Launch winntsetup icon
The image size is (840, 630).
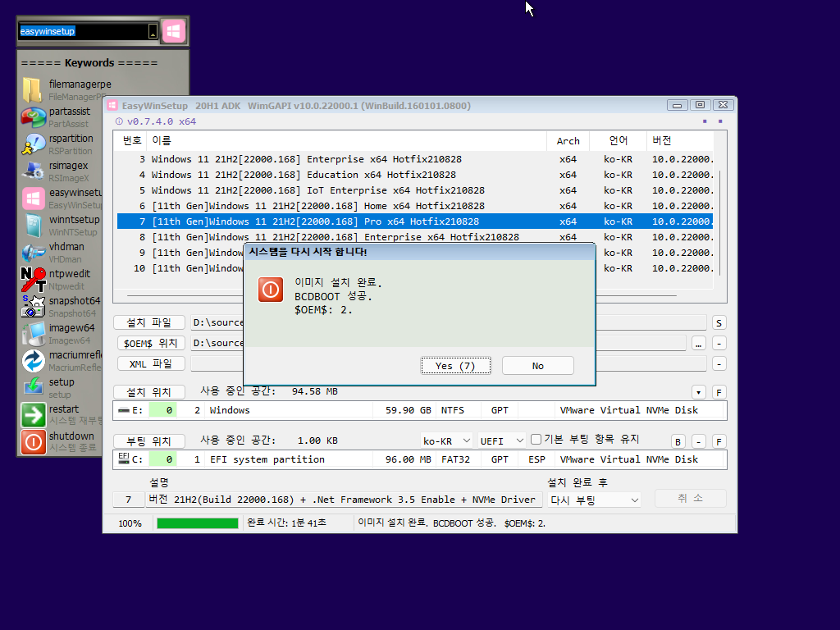click(33, 225)
